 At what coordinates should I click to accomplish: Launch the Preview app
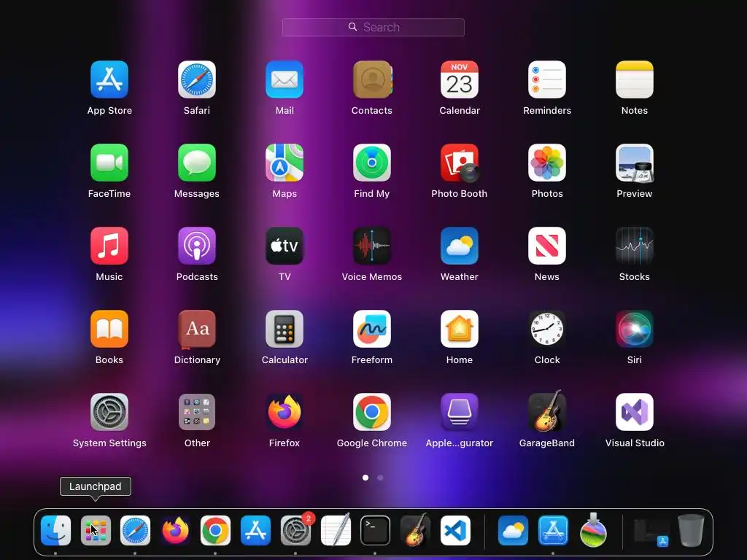tap(635, 163)
